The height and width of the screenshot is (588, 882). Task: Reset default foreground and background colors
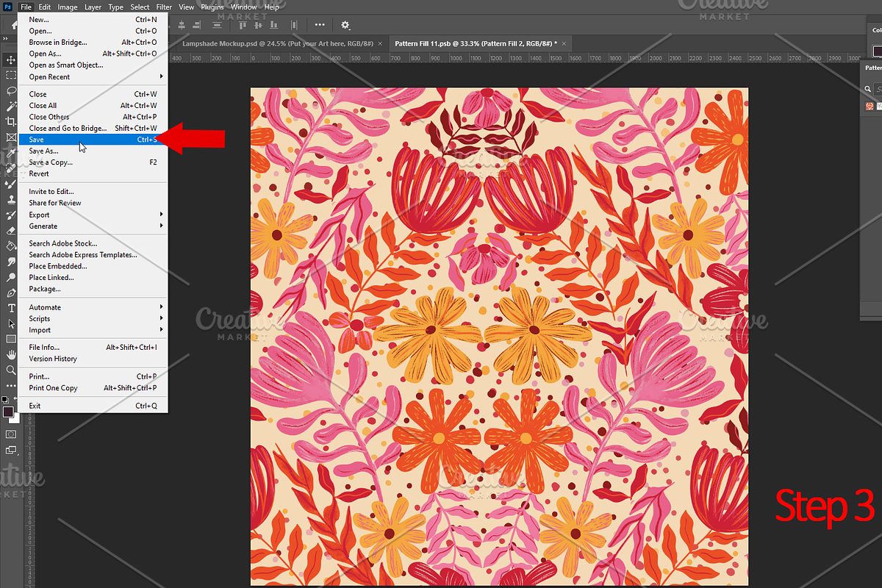coord(5,400)
